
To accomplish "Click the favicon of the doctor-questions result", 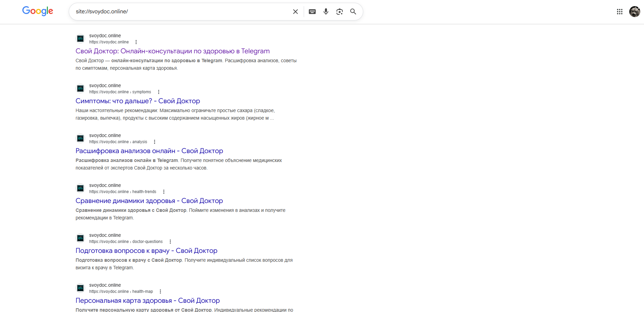I will [80, 238].
